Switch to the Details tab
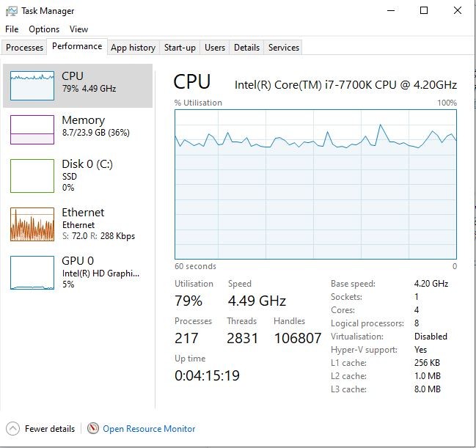The image size is (476, 448). 246,48
